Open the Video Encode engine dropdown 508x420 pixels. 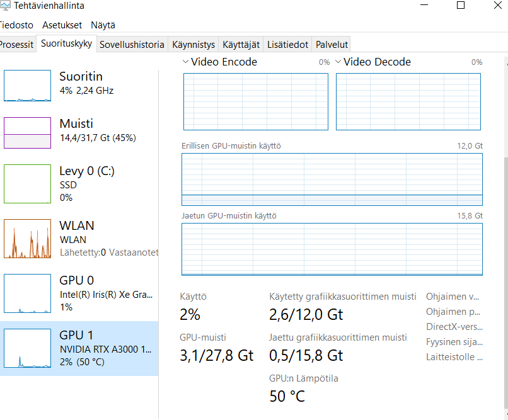pos(186,62)
